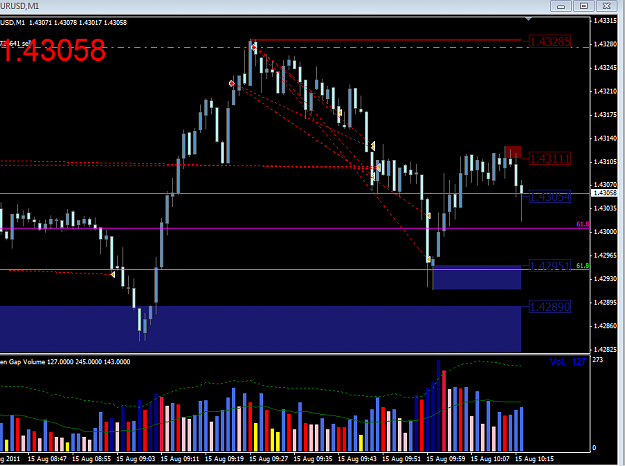Click the 273 value on the volume scale
The height and width of the screenshot is (466, 625).
[597, 360]
